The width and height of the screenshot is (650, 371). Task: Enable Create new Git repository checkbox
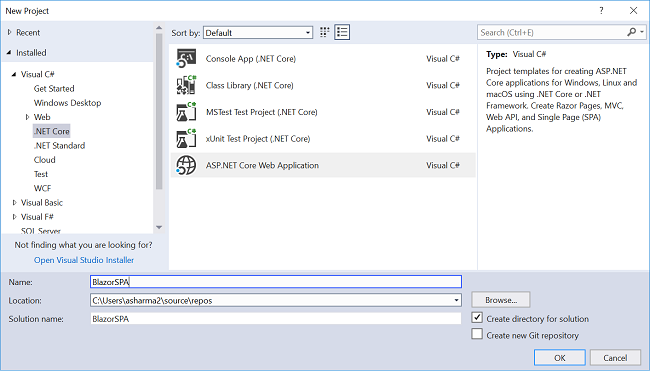click(477, 334)
